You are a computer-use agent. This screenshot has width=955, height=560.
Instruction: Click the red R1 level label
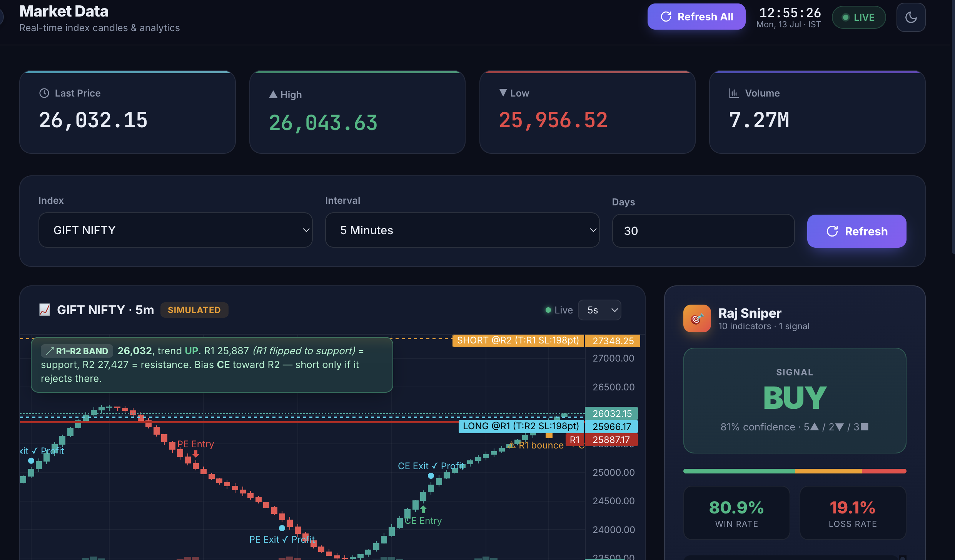[574, 440]
